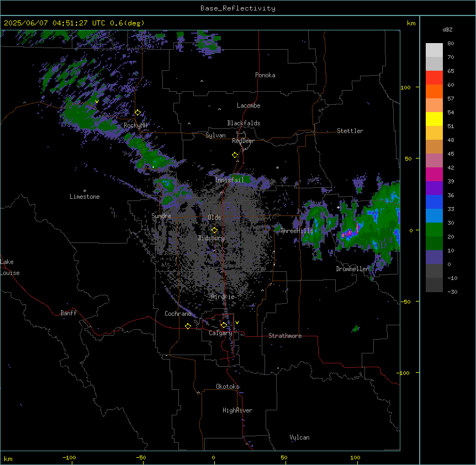Viewport: 476px width, 465px height.
Task: Click the Okotoks label
Action: [x=228, y=387]
